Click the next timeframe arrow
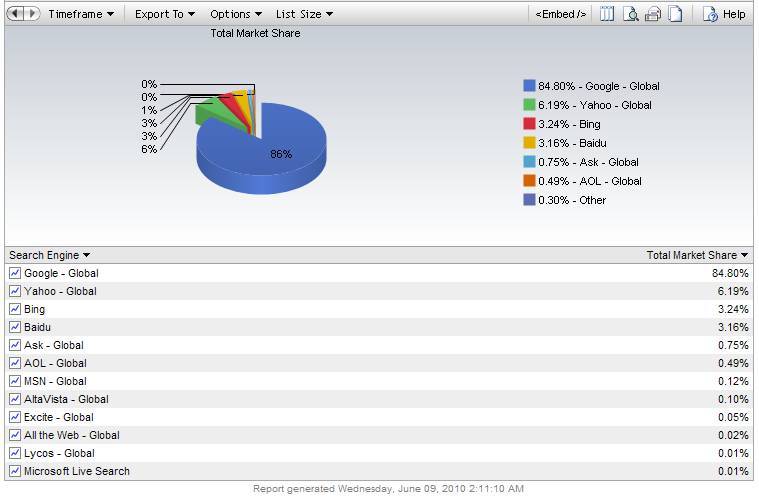Image resolution: width=759 pixels, height=498 pixels. tap(31, 14)
